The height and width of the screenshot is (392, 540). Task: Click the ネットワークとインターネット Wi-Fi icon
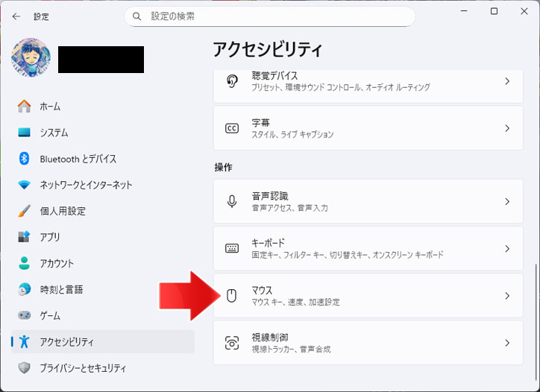[x=25, y=185]
